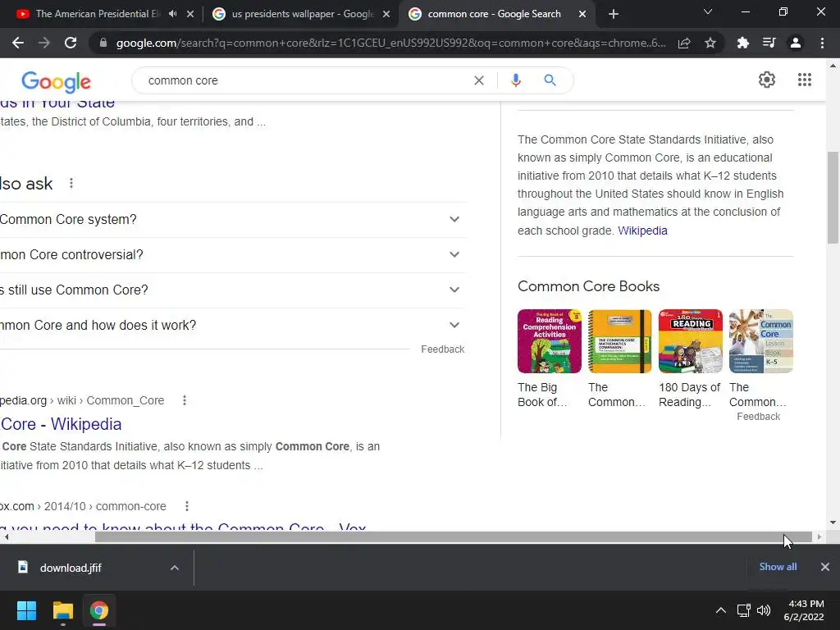Close the us presidents wallpaper tab

[x=386, y=14]
